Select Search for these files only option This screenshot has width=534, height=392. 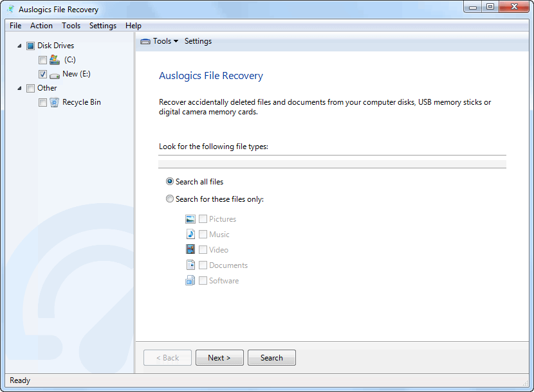[170, 199]
